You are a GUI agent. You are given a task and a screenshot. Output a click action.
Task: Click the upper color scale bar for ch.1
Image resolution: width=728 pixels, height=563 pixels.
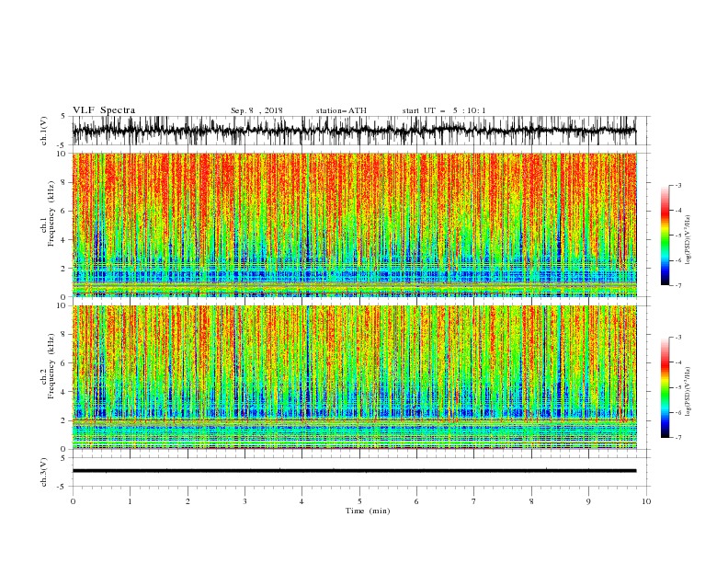(665, 236)
